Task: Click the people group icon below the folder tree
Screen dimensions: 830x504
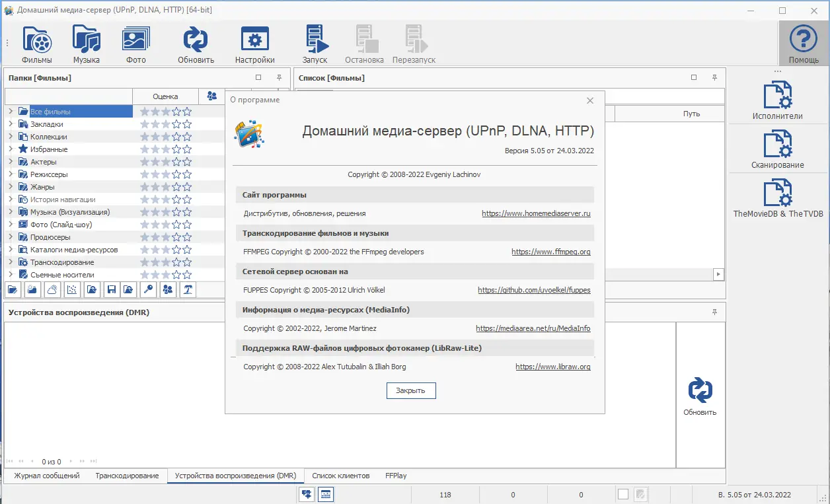Action: 168,289
